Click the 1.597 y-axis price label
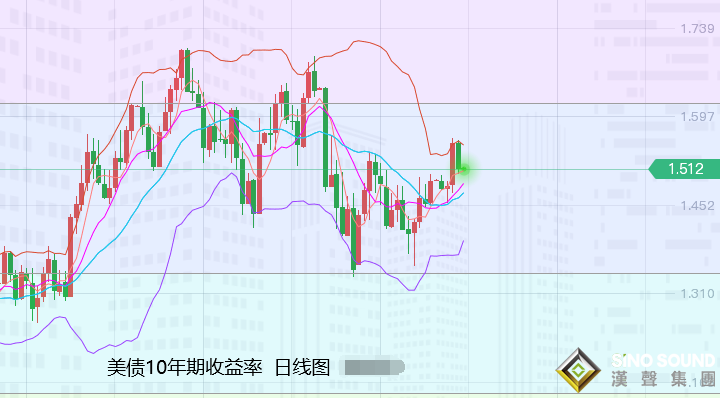The height and width of the screenshot is (398, 720). pos(697,117)
